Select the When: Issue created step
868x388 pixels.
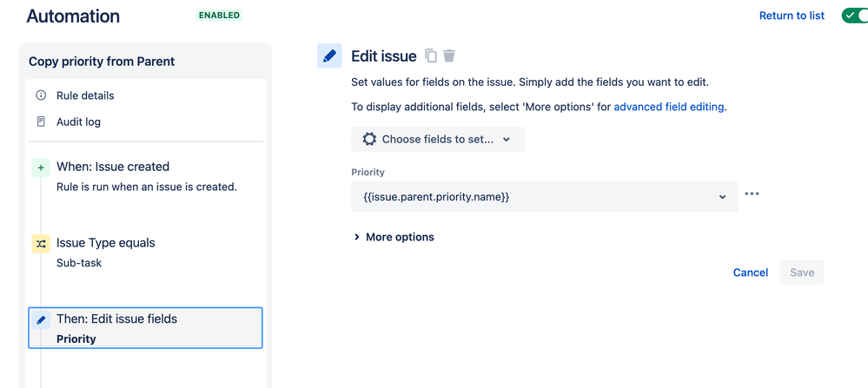[146, 176]
